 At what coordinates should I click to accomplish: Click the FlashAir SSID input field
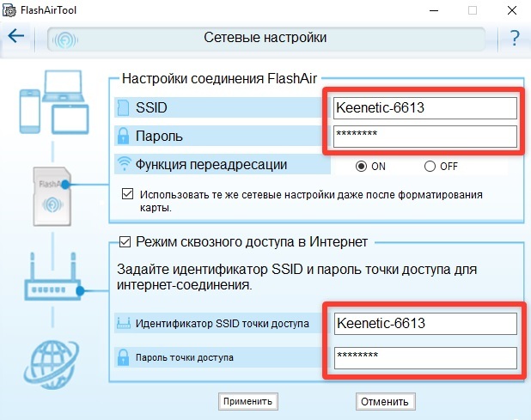click(424, 108)
